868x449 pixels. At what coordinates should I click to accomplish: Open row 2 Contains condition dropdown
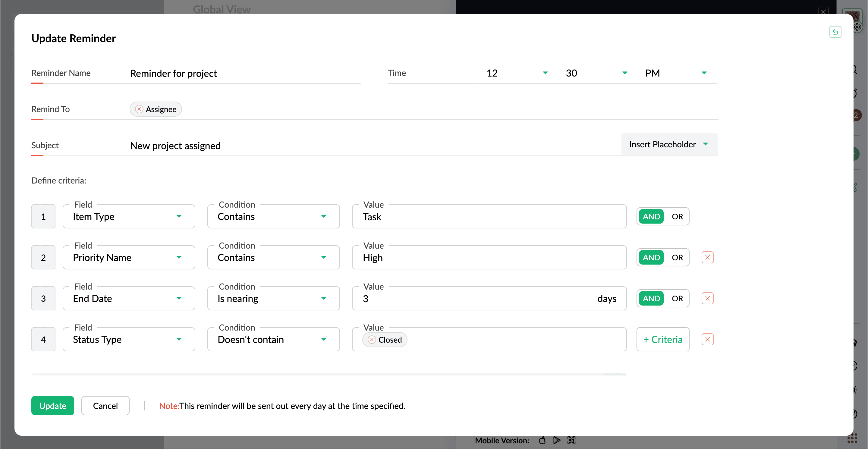pyautogui.click(x=273, y=257)
